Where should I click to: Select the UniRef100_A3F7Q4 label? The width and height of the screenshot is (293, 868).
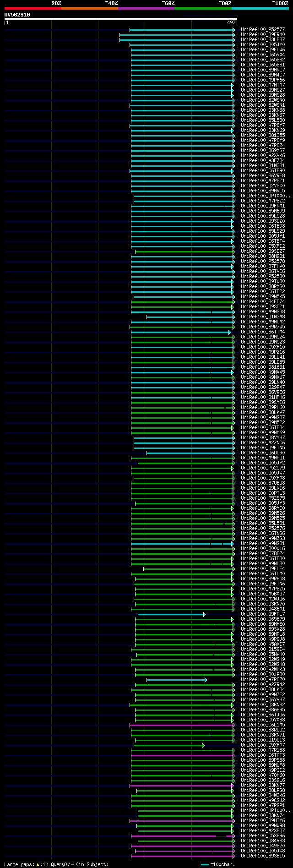pyautogui.click(x=263, y=161)
